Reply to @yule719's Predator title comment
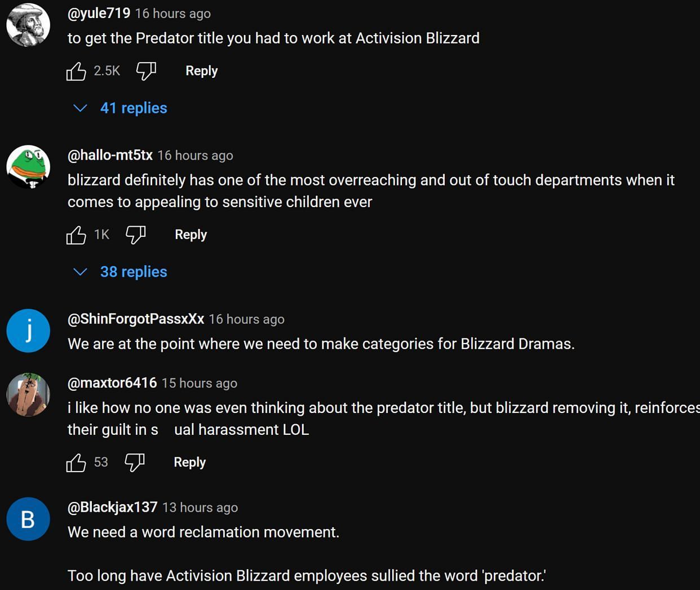The width and height of the screenshot is (700, 590). pyautogui.click(x=201, y=71)
